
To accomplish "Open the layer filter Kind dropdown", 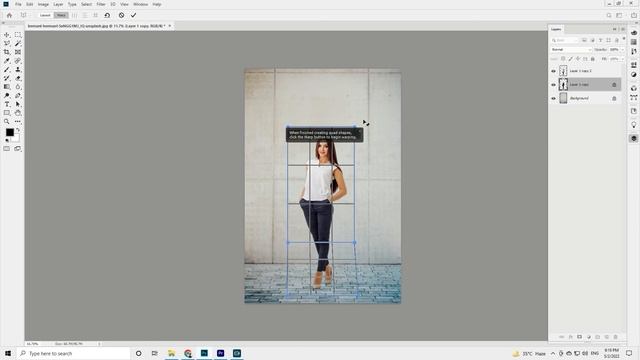I will (565, 40).
